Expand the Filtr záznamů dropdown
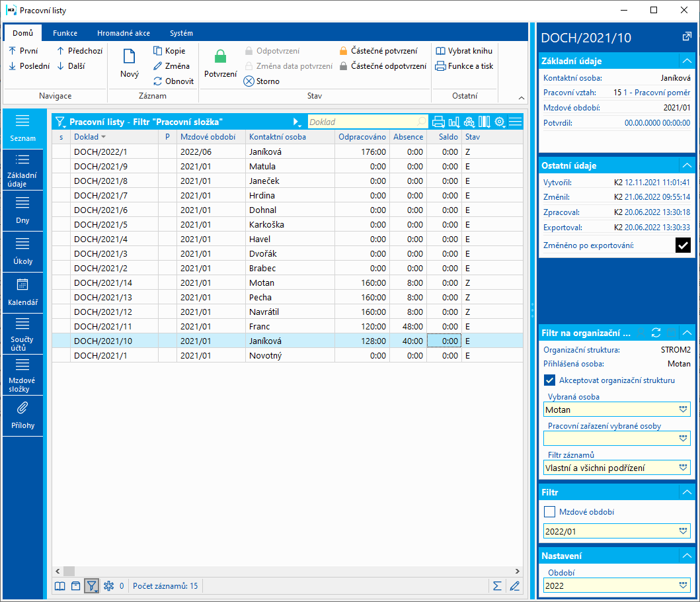The width and height of the screenshot is (700, 602). pyautogui.click(x=683, y=468)
